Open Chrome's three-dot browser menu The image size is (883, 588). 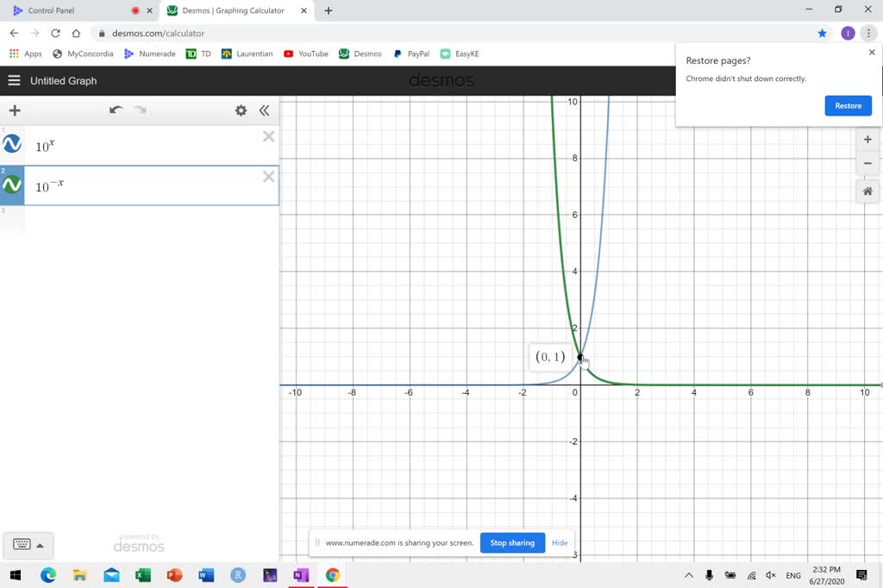click(869, 31)
